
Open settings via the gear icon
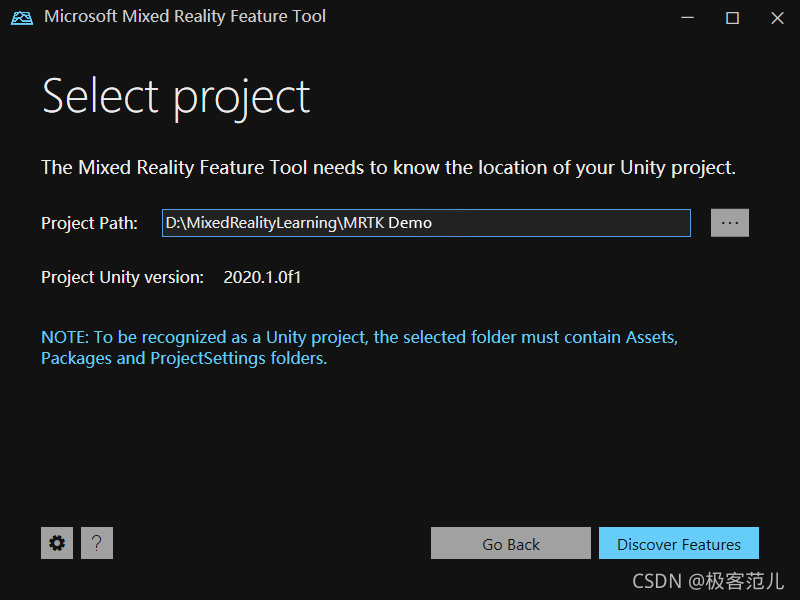[x=57, y=543]
